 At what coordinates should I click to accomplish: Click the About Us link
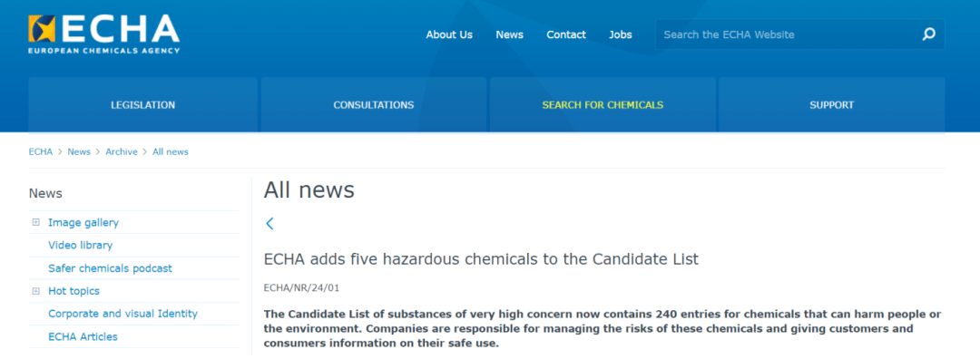click(x=449, y=35)
